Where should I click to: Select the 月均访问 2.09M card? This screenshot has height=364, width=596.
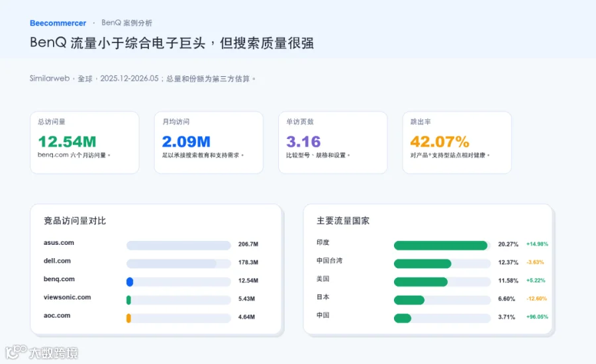(x=209, y=142)
